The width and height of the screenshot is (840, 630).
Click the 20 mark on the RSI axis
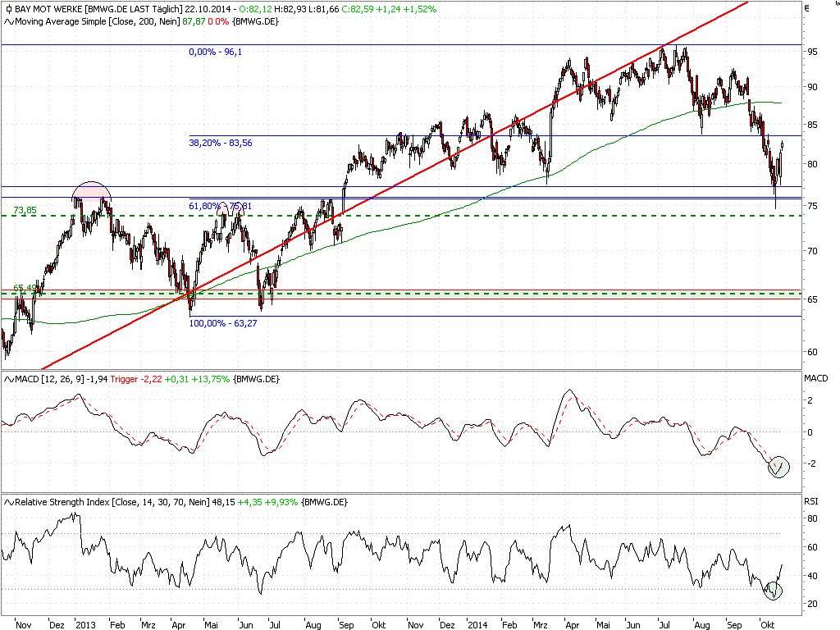tap(813, 604)
